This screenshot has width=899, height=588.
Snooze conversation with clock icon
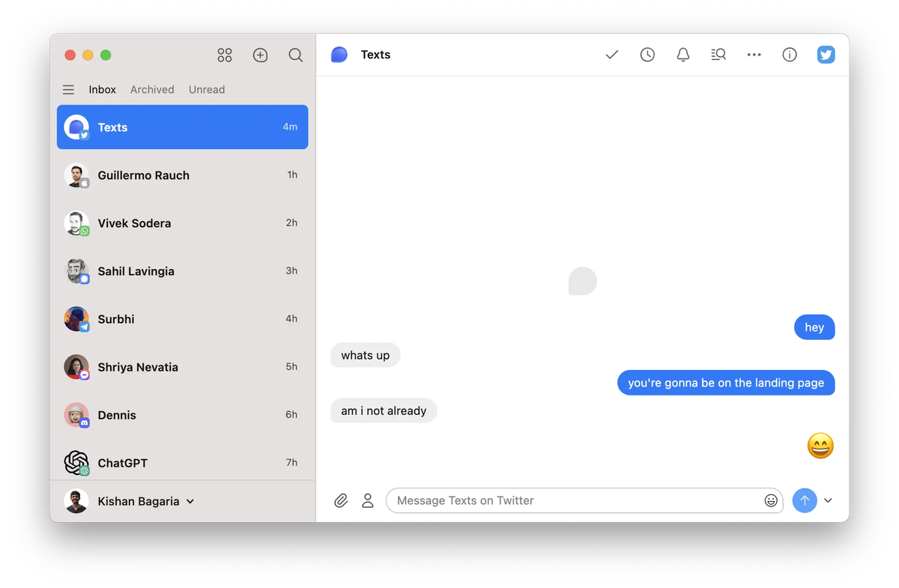tap(647, 55)
